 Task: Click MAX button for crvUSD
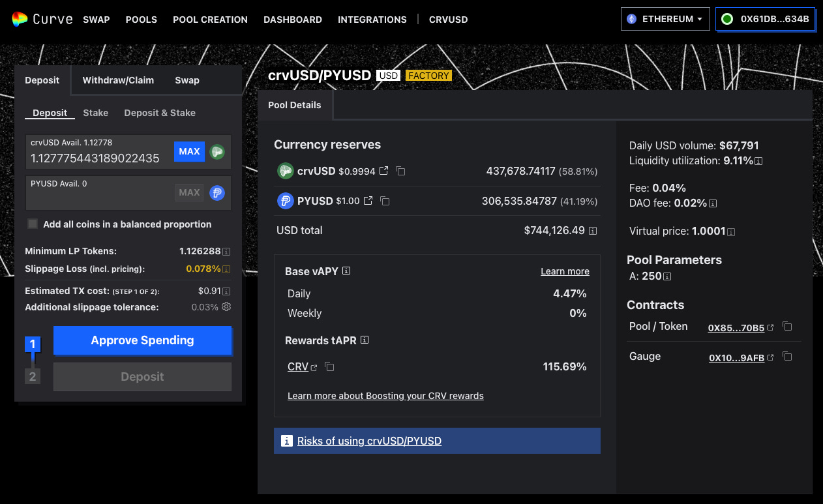[x=190, y=151]
